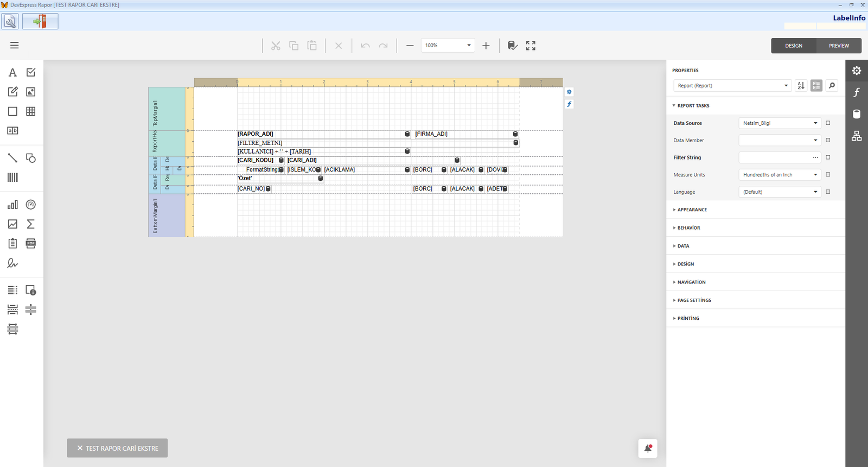Choose the Shape tool
Image resolution: width=868 pixels, height=467 pixels.
tap(31, 158)
